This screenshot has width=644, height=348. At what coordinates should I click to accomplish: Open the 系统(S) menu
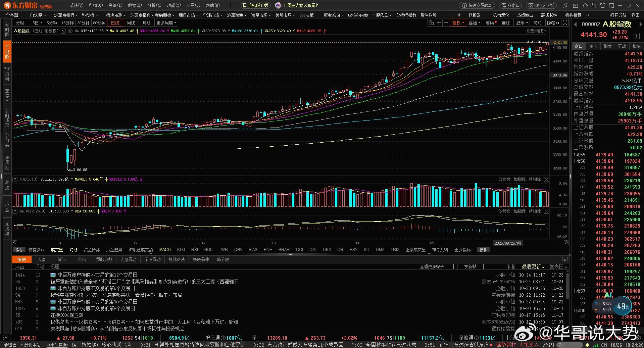(x=77, y=5)
